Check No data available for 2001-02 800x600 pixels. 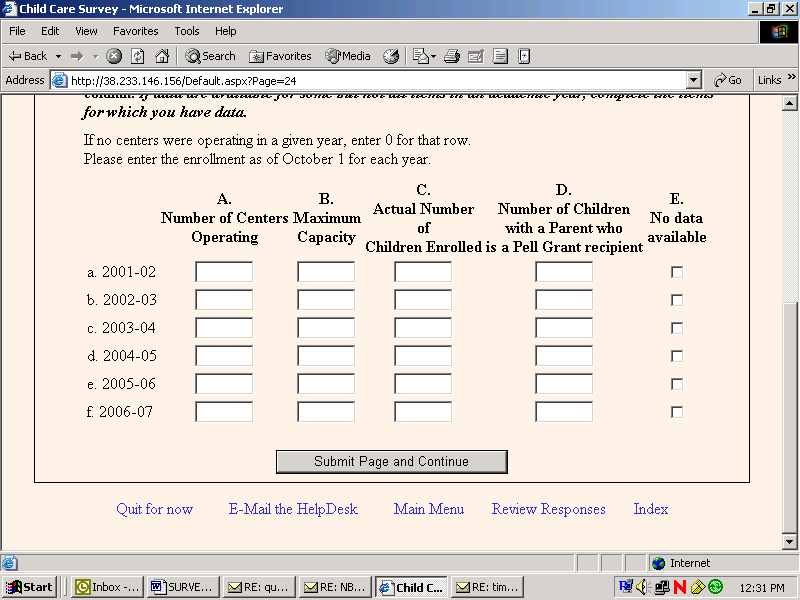click(677, 272)
